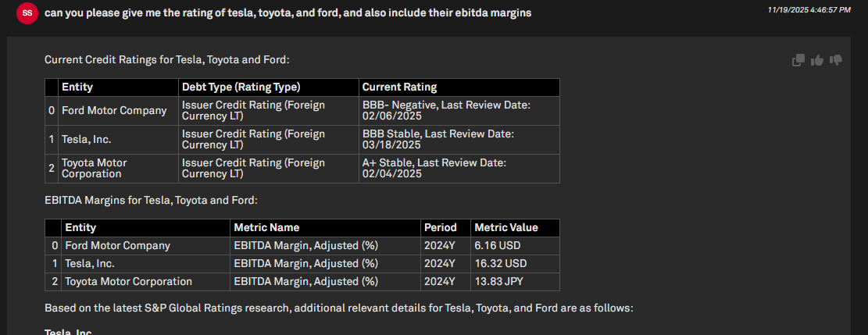The image size is (868, 335).
Task: Copy the response with the copy icon
Action: (798, 60)
